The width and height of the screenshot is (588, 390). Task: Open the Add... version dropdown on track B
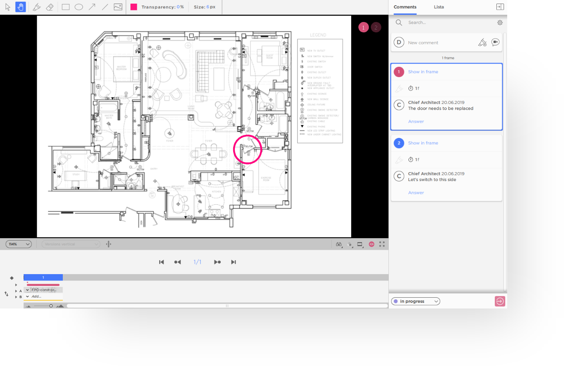pyautogui.click(x=43, y=296)
